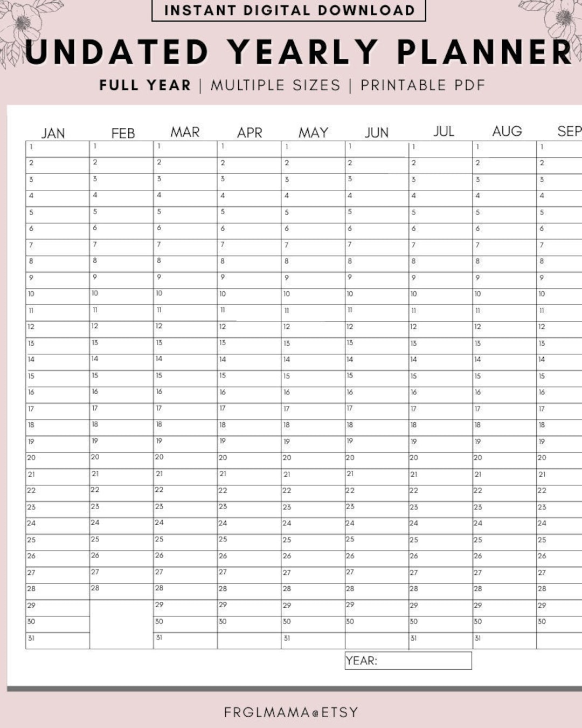
Task: Click the AUG month heading
Action: (x=507, y=131)
